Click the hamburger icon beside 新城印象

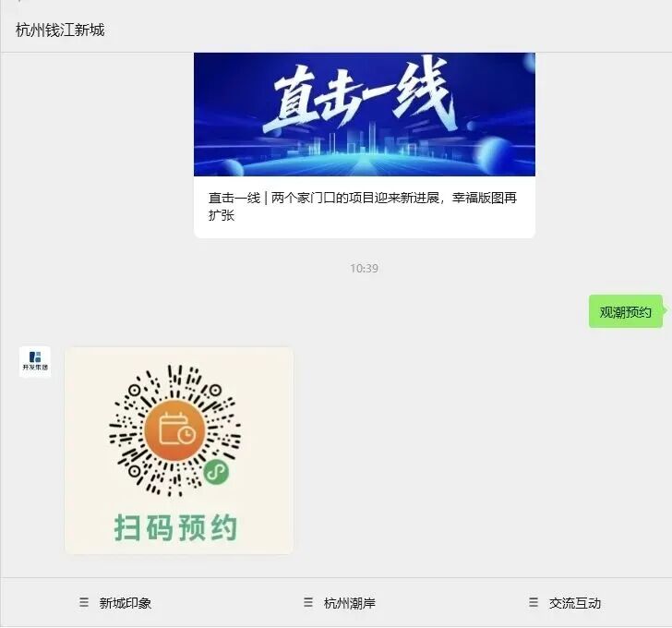(84, 602)
